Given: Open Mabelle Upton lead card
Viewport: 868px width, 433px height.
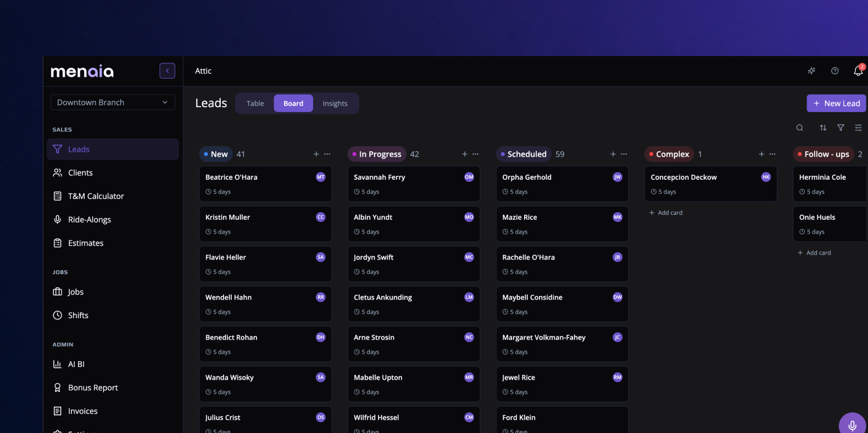Looking at the screenshot, I should pyautogui.click(x=414, y=384).
